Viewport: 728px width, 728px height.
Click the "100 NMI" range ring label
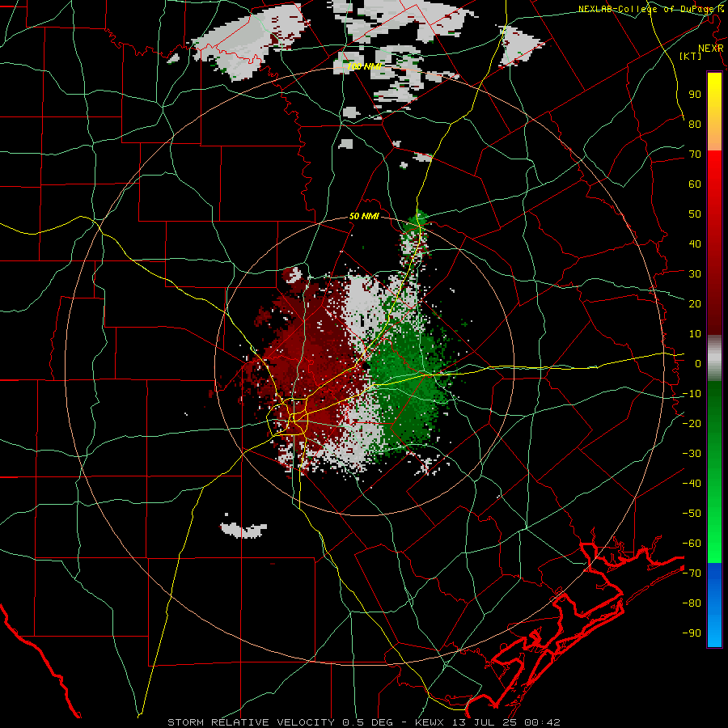pyautogui.click(x=364, y=66)
